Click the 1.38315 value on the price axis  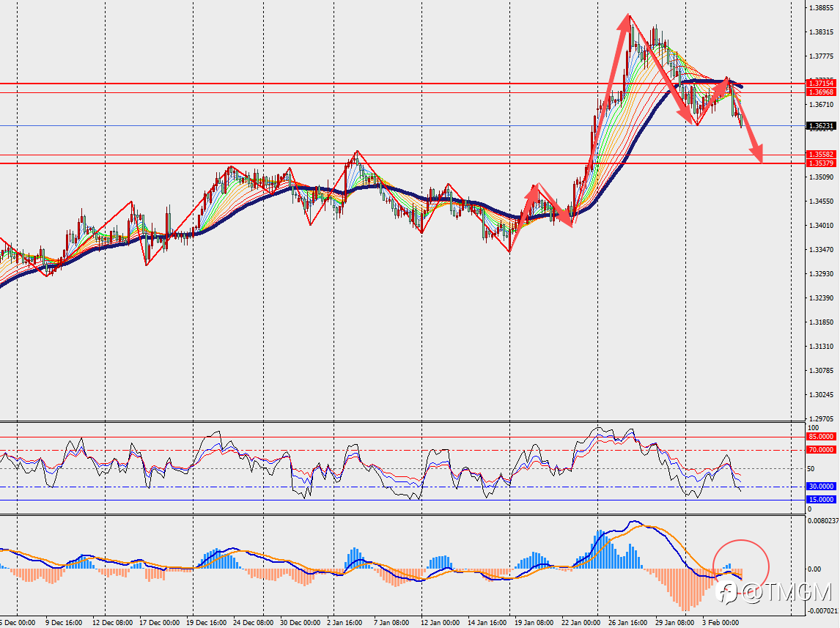[821, 32]
